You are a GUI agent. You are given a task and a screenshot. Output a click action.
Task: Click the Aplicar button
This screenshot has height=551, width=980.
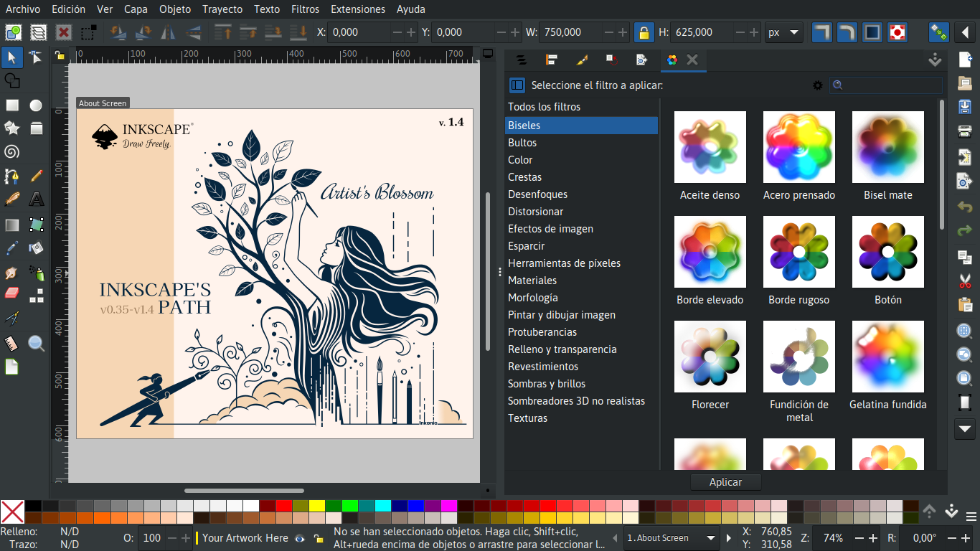(x=725, y=482)
